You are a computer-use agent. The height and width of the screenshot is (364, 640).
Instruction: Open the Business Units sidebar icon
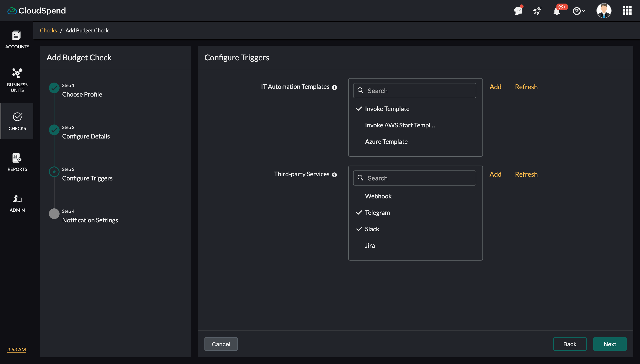pos(17,80)
